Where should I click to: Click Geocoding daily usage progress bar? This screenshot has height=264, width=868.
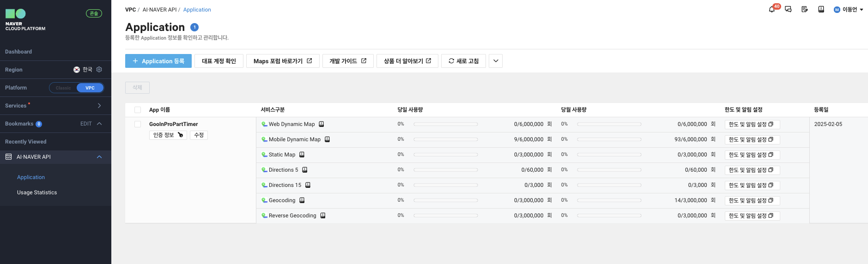(446, 200)
